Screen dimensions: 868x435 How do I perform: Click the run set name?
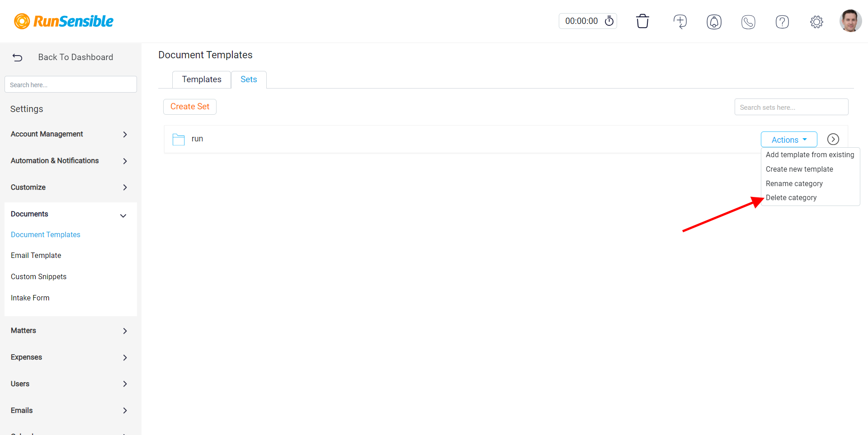[197, 139]
